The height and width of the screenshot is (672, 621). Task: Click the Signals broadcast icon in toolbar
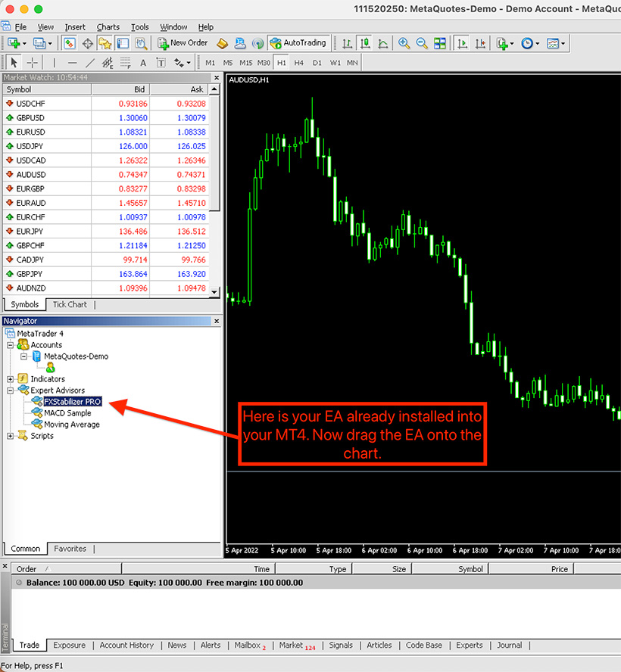[x=257, y=43]
